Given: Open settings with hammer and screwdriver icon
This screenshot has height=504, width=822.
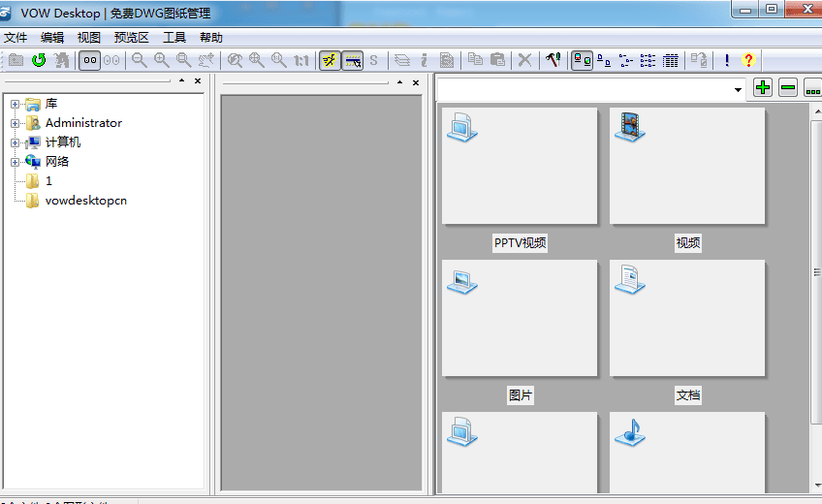Looking at the screenshot, I should click(x=553, y=60).
